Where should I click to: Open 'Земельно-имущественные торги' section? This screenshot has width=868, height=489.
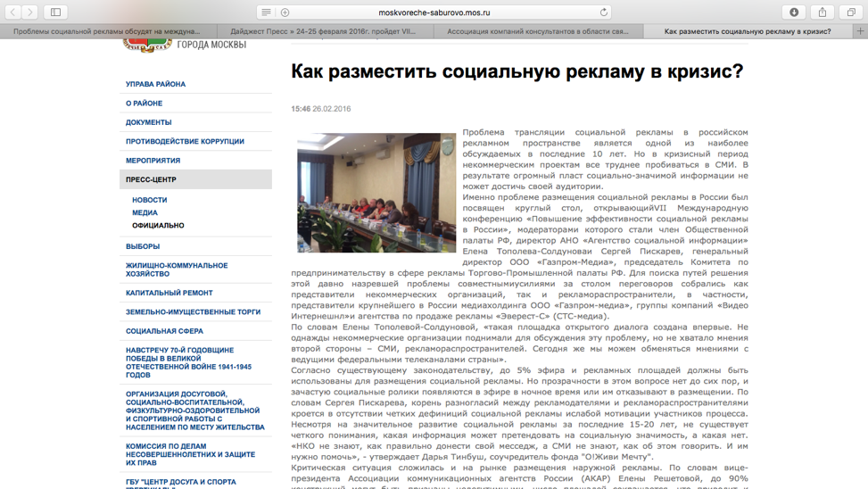[195, 311]
